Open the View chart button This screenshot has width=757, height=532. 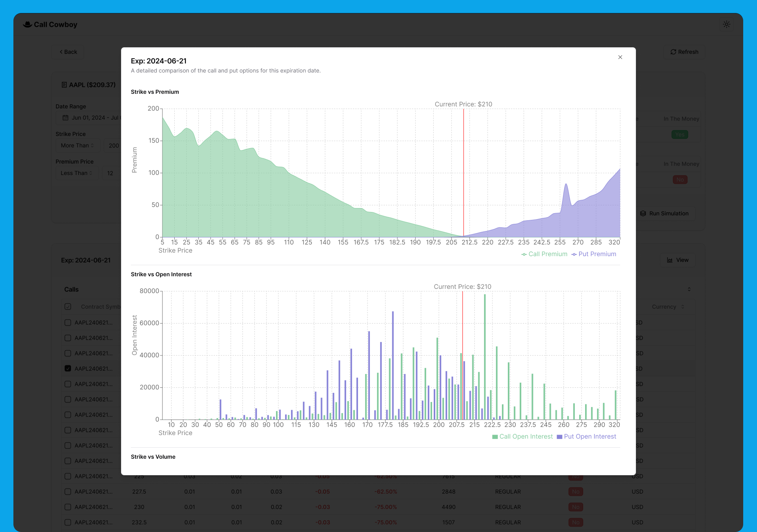[678, 260]
